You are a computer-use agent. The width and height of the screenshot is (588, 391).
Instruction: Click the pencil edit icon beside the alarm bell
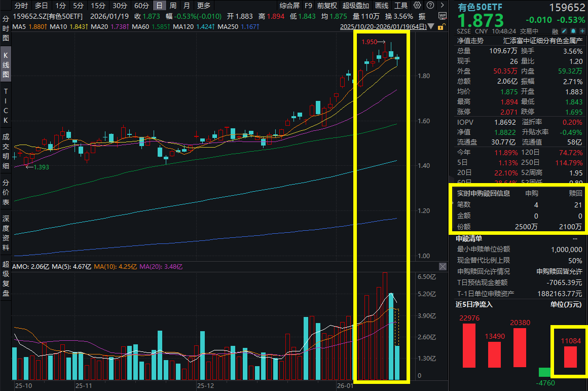564,31
